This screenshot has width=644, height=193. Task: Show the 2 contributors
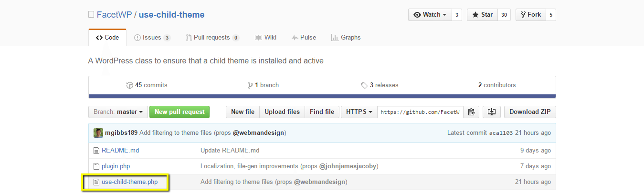point(497,85)
